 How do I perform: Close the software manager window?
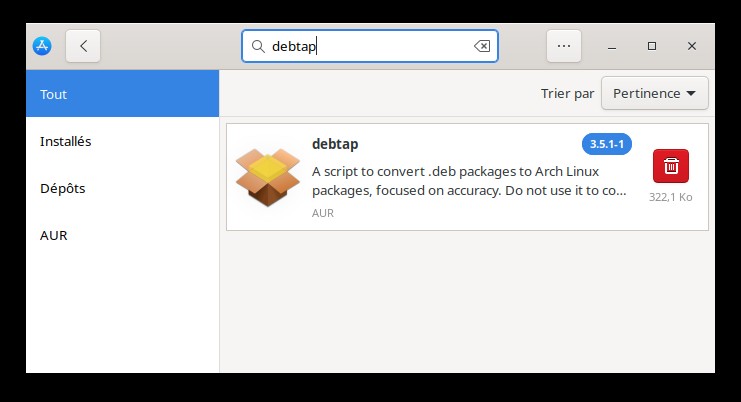pyautogui.click(x=692, y=46)
